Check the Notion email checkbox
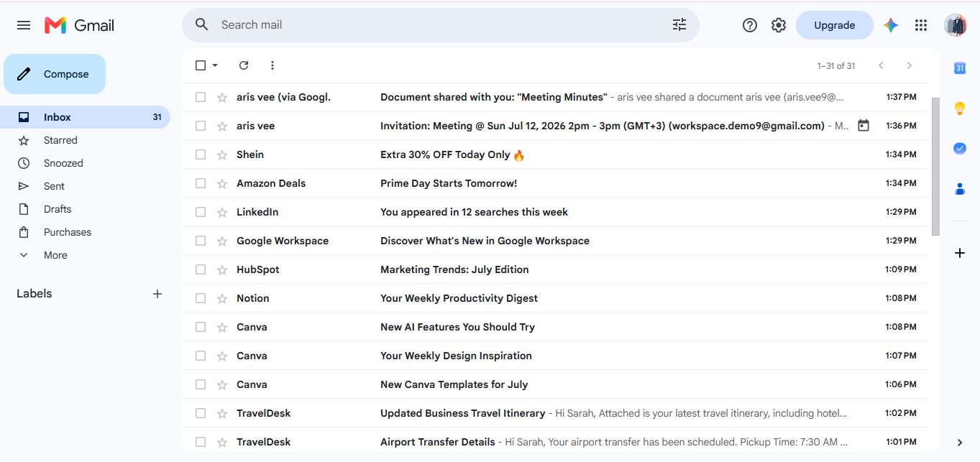The width and height of the screenshot is (980, 462). click(x=201, y=298)
